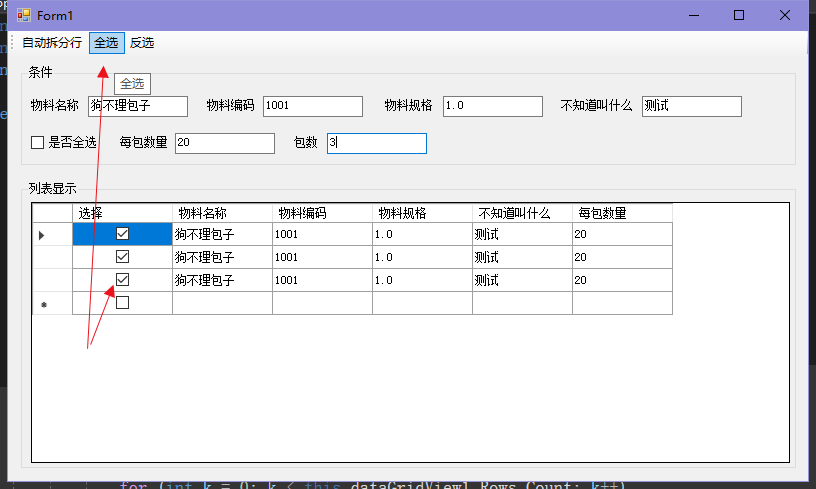Image resolution: width=816 pixels, height=489 pixels.
Task: Click 全选 toolbar button
Action: click(107, 43)
